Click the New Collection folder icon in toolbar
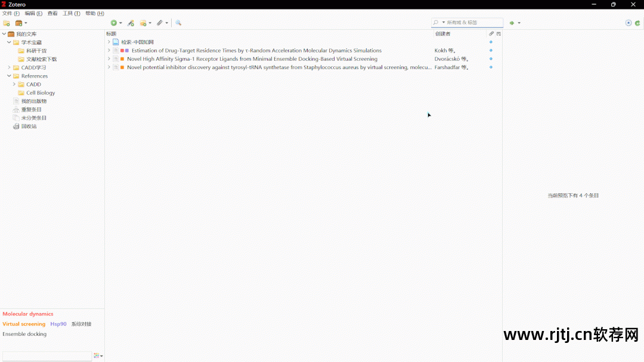The width and height of the screenshot is (644, 362). pyautogui.click(x=7, y=23)
